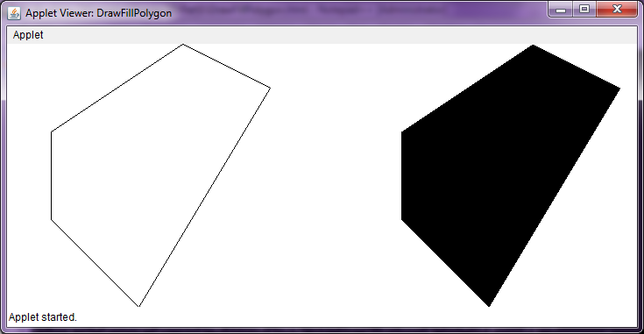The height and width of the screenshot is (334, 644).
Task: Click the Java icon in title bar
Action: [14, 13]
